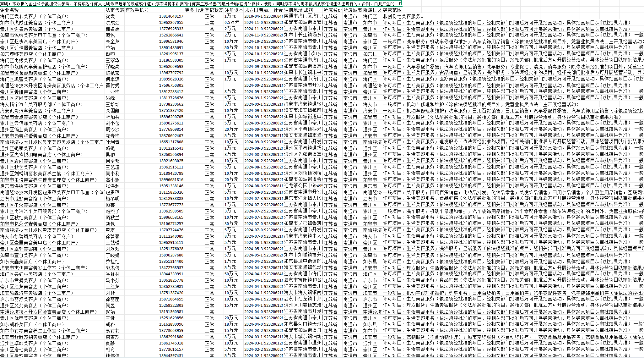Select the 所属城市 header cell
644x358 pixels.
pyautogui.click(x=352, y=10)
